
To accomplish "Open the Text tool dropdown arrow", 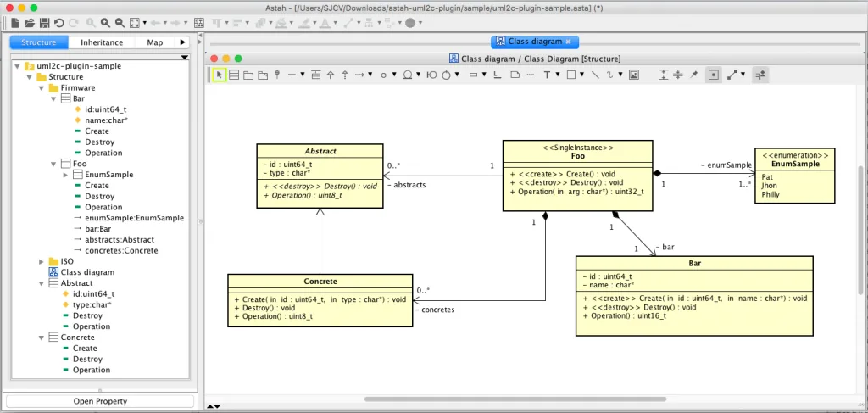I will coord(558,75).
